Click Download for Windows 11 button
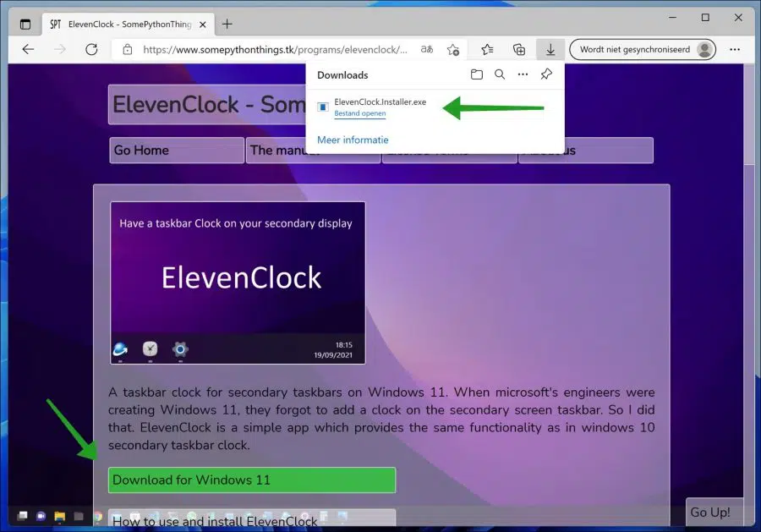Image resolution: width=761 pixels, height=532 pixels. pyautogui.click(x=252, y=480)
